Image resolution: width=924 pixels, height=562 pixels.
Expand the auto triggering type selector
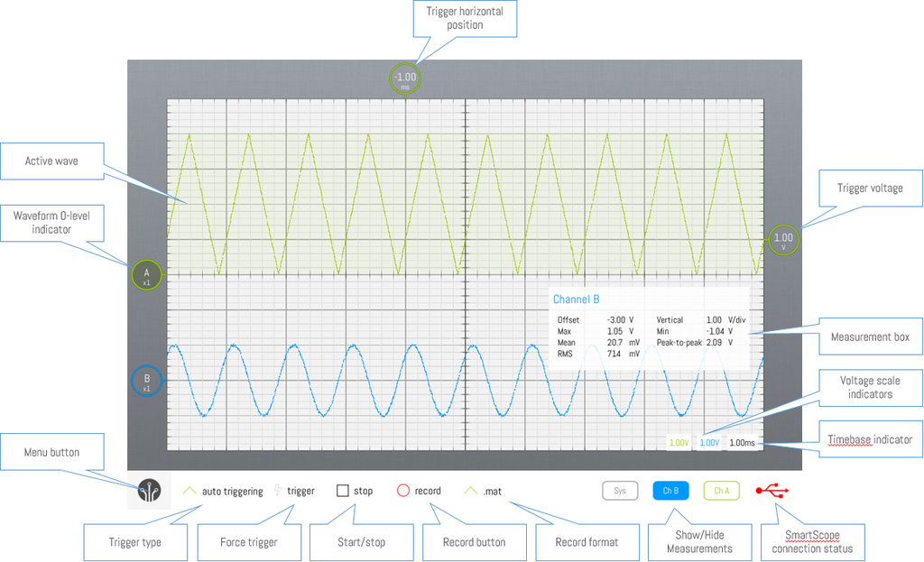pos(223,492)
